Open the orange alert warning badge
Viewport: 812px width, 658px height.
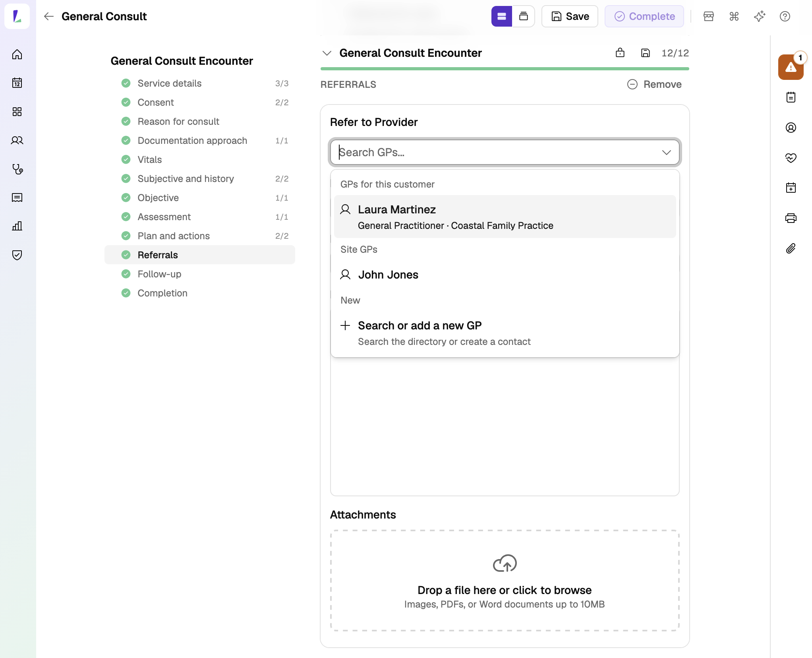[791, 67]
